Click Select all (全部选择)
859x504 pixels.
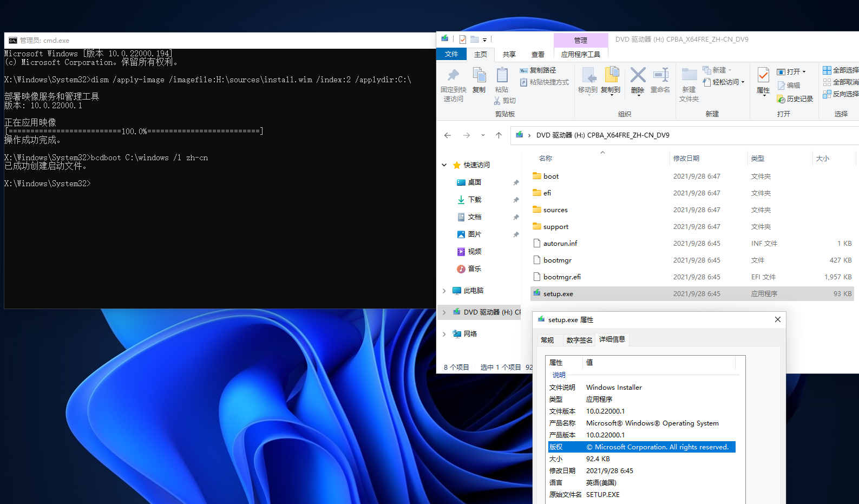(841, 70)
